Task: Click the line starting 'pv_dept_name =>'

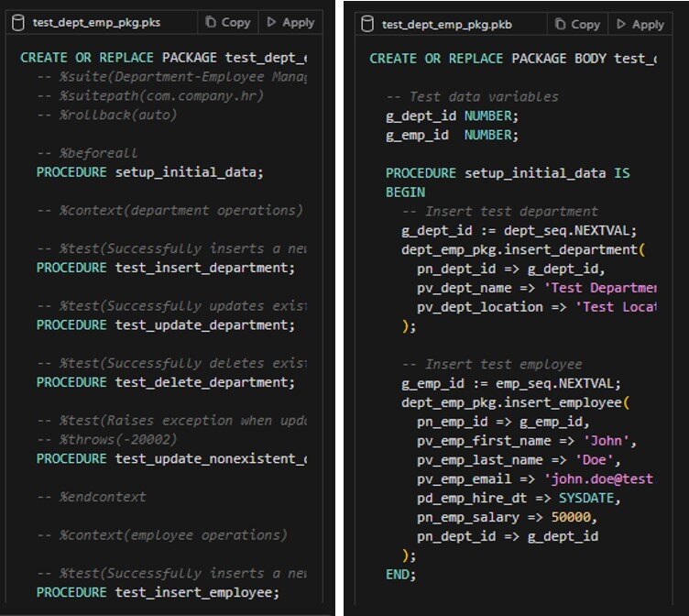Action: [537, 288]
